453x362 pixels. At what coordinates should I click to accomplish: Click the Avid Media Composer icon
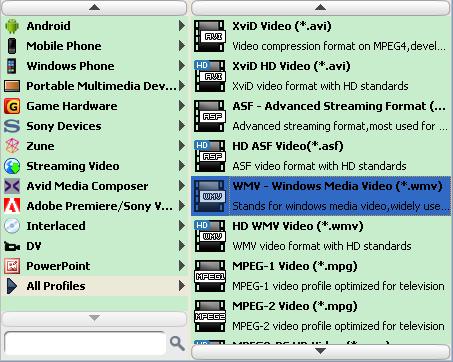[12, 186]
